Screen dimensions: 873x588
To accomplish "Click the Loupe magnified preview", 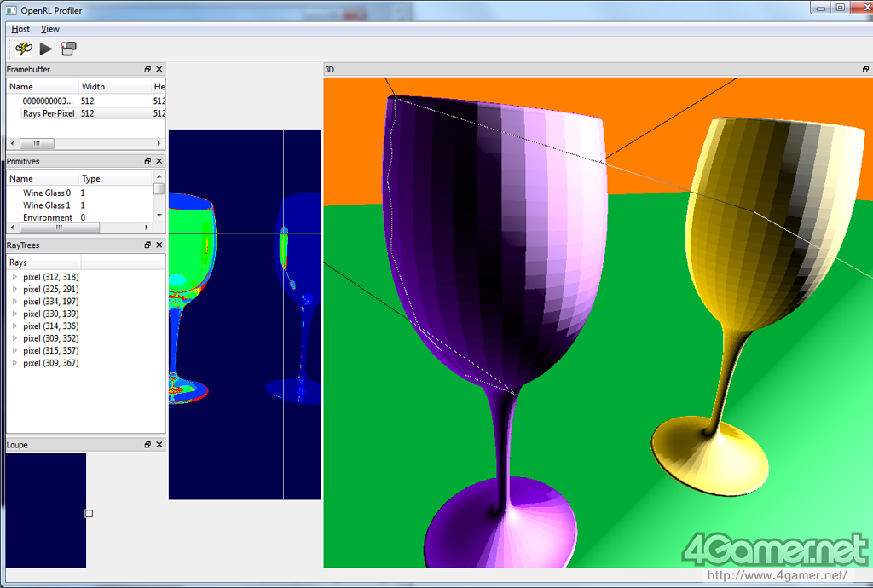I will point(46,510).
